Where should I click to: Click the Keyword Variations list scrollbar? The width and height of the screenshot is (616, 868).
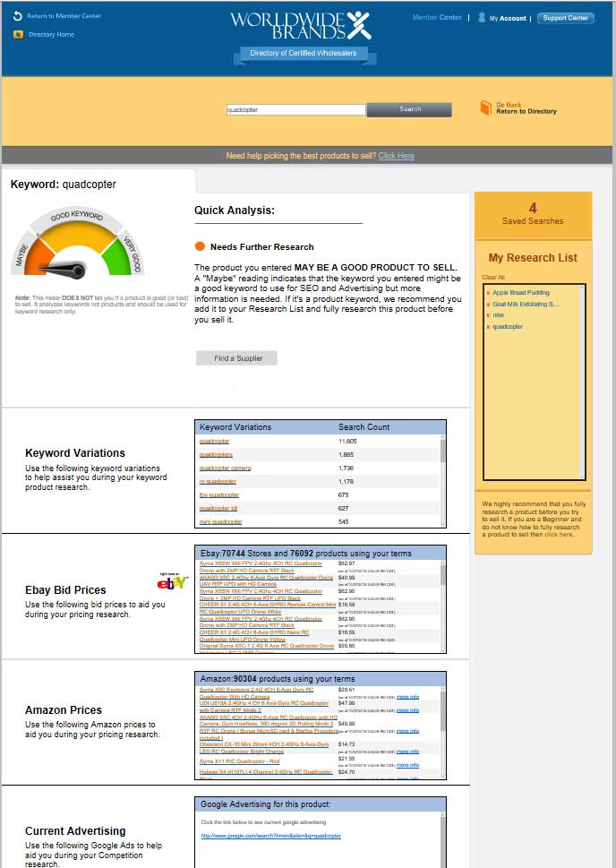coord(443,480)
